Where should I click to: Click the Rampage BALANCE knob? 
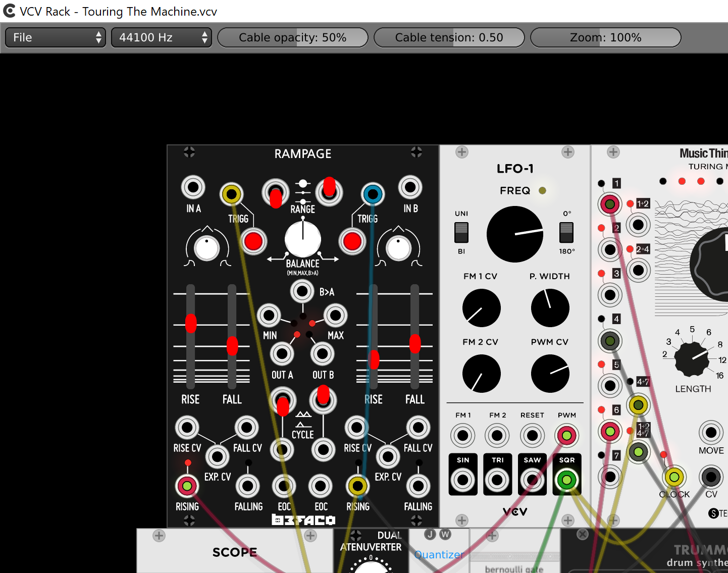(x=303, y=239)
